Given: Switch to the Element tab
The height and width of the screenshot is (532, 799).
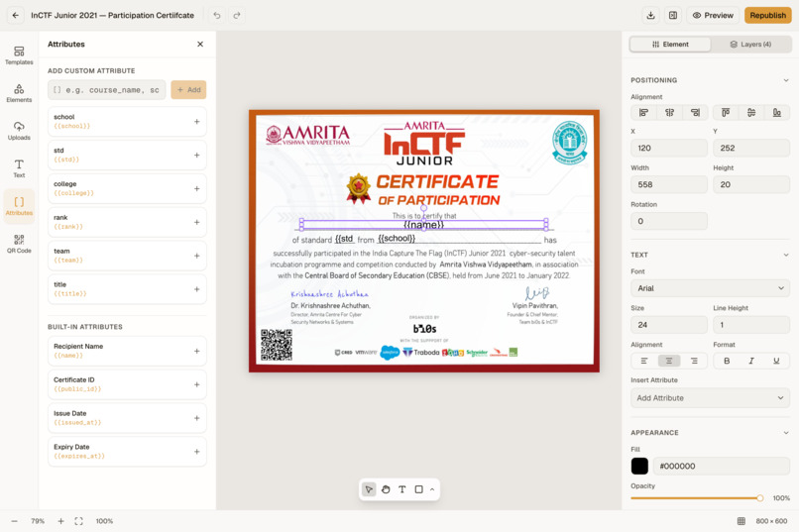Looking at the screenshot, I should 670,45.
